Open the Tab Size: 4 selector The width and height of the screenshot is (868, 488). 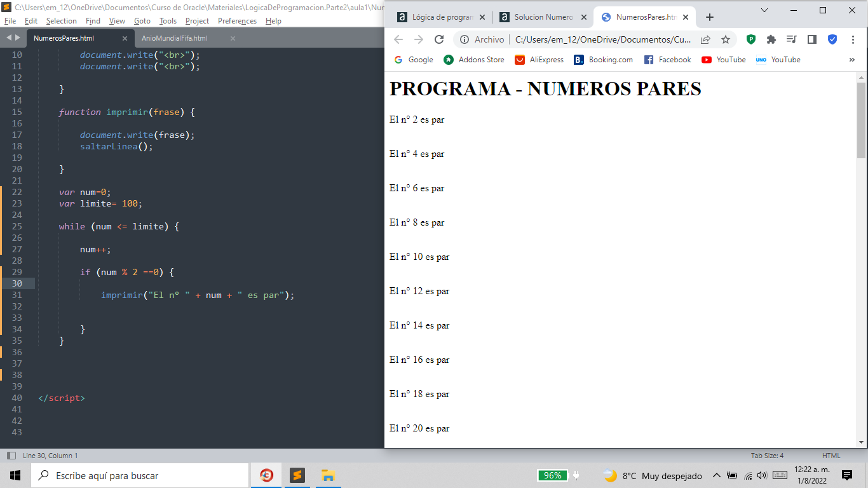[767, 456]
